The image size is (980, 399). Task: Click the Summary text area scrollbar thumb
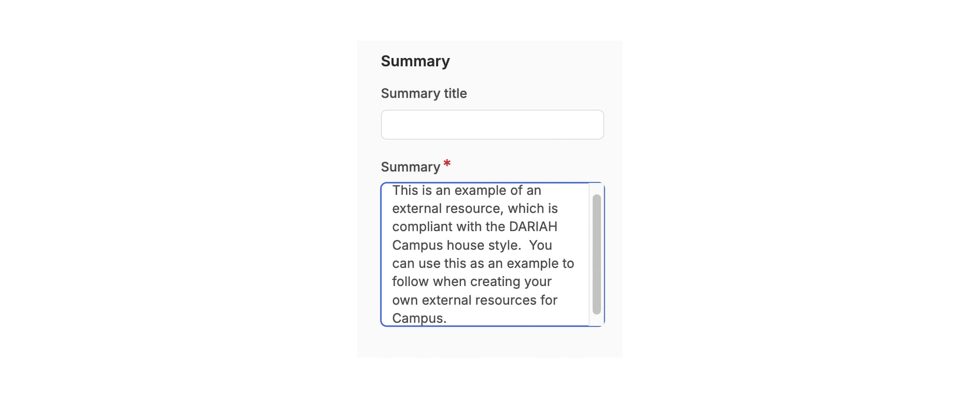[x=596, y=254]
